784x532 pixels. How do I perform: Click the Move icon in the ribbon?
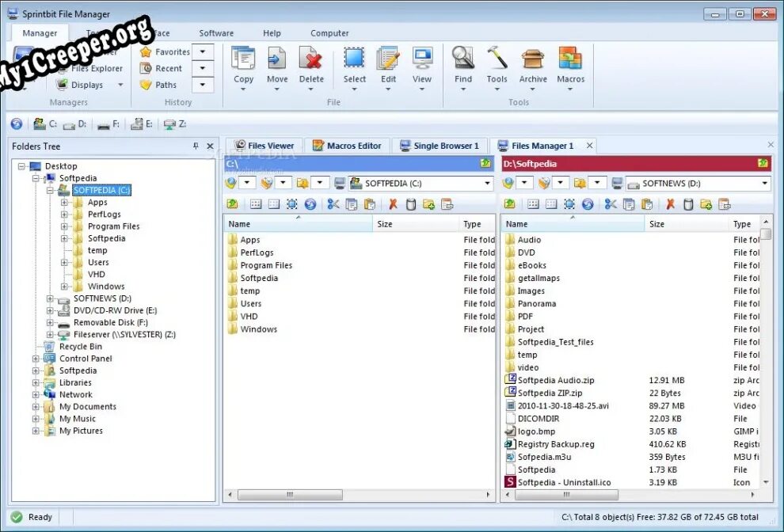(277, 59)
